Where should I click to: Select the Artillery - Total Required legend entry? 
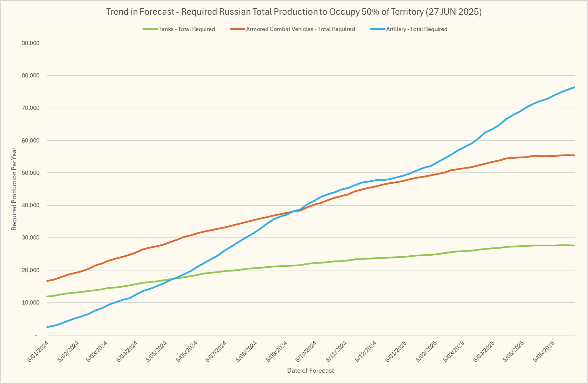pyautogui.click(x=417, y=29)
